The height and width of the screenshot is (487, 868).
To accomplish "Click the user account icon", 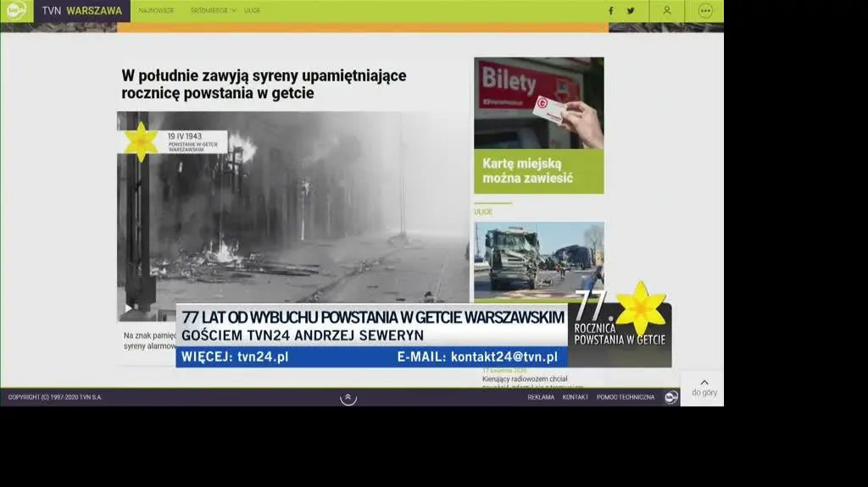I will pyautogui.click(x=667, y=10).
